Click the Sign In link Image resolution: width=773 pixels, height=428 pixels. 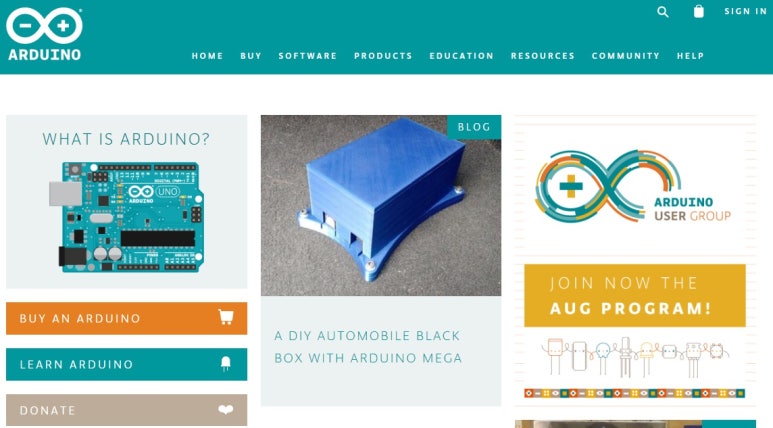click(x=745, y=11)
